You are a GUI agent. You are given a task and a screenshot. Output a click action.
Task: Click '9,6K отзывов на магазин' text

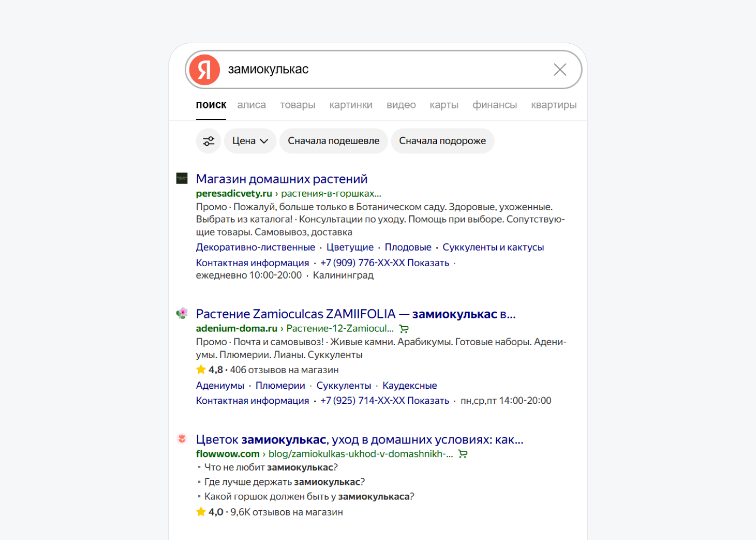tap(287, 512)
